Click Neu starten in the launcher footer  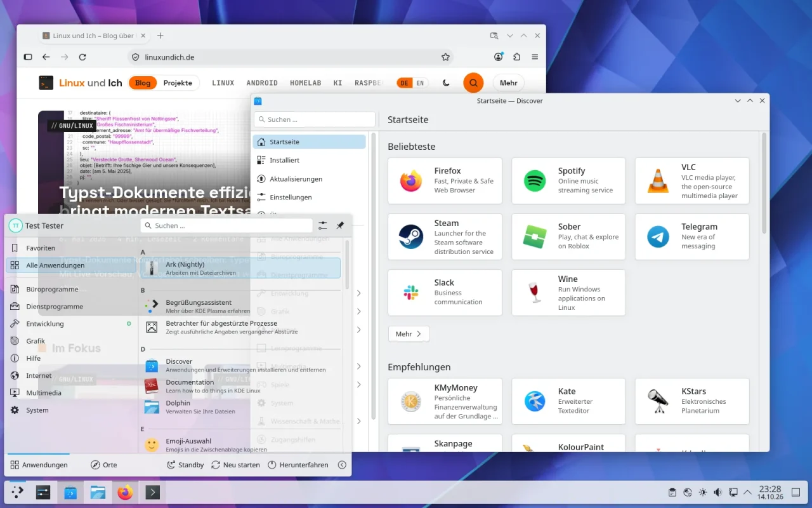click(x=235, y=465)
